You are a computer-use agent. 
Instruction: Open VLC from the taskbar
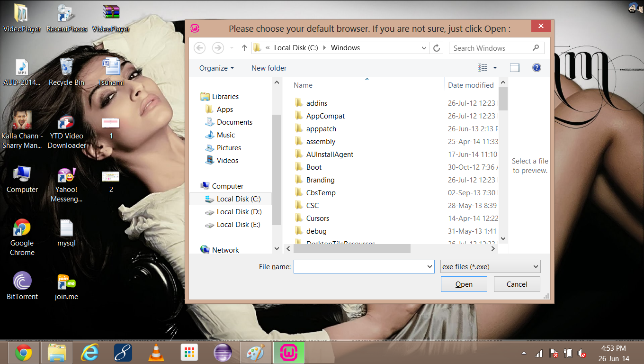[x=156, y=353]
